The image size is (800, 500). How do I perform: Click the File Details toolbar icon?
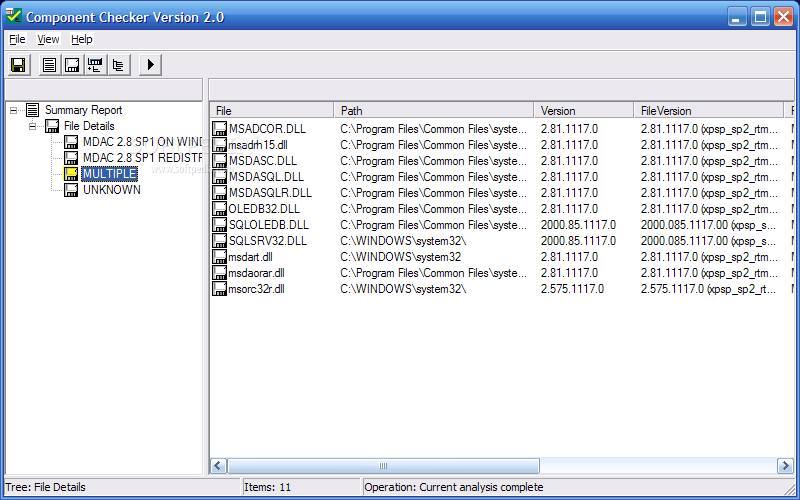point(72,65)
